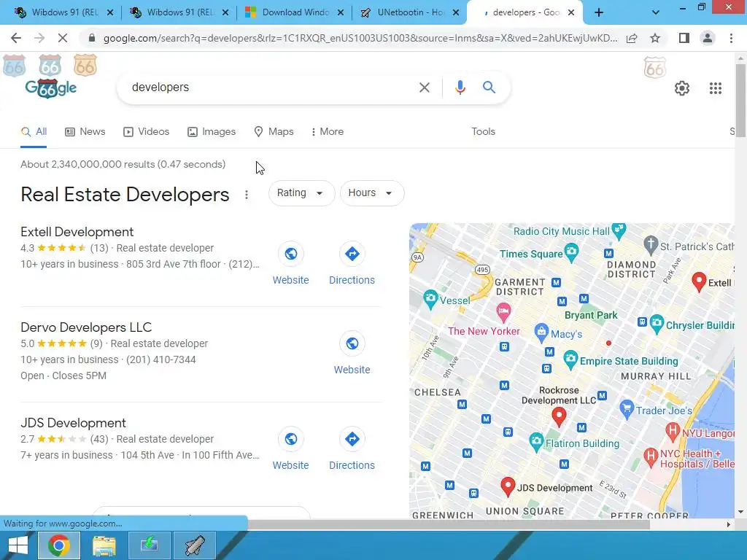Screen dimensions: 747x560
Task: Stop loading the page with X button
Action: pyautogui.click(x=63, y=38)
